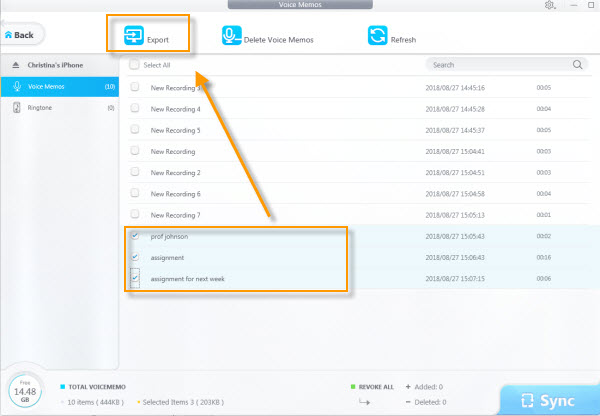The height and width of the screenshot is (416, 600).
Task: Click the search magnifier icon
Action: pyautogui.click(x=578, y=65)
